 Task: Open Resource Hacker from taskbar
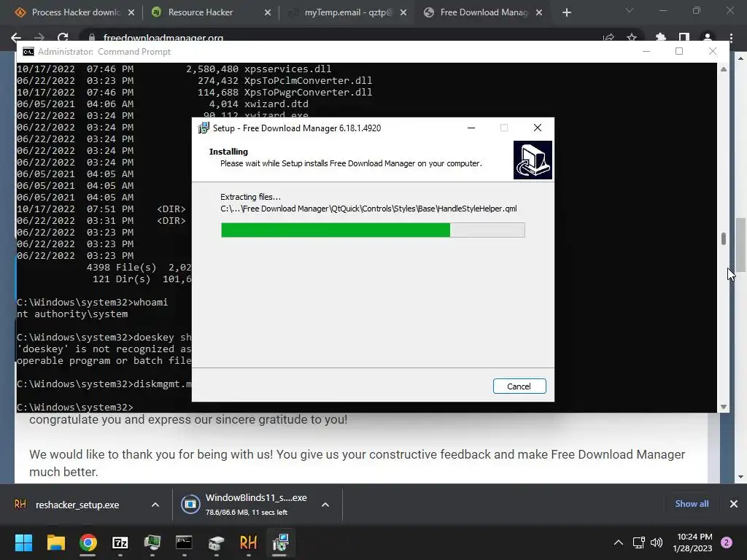(x=248, y=542)
